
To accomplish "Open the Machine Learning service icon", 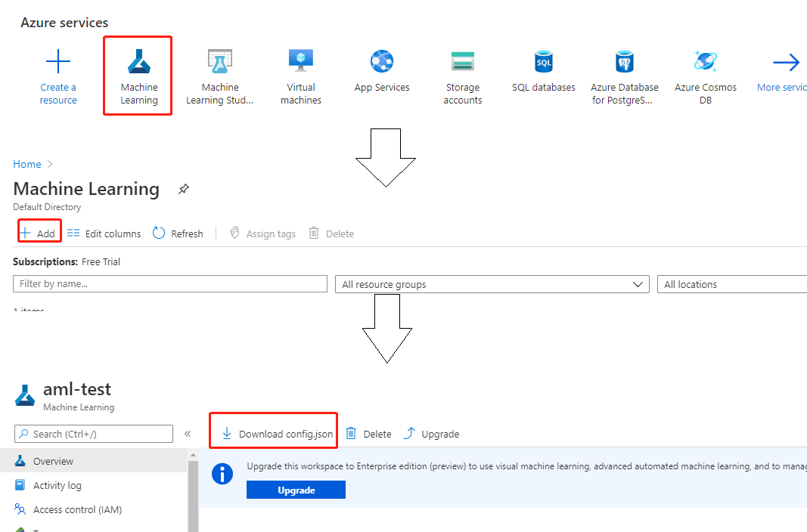I will coord(139,62).
